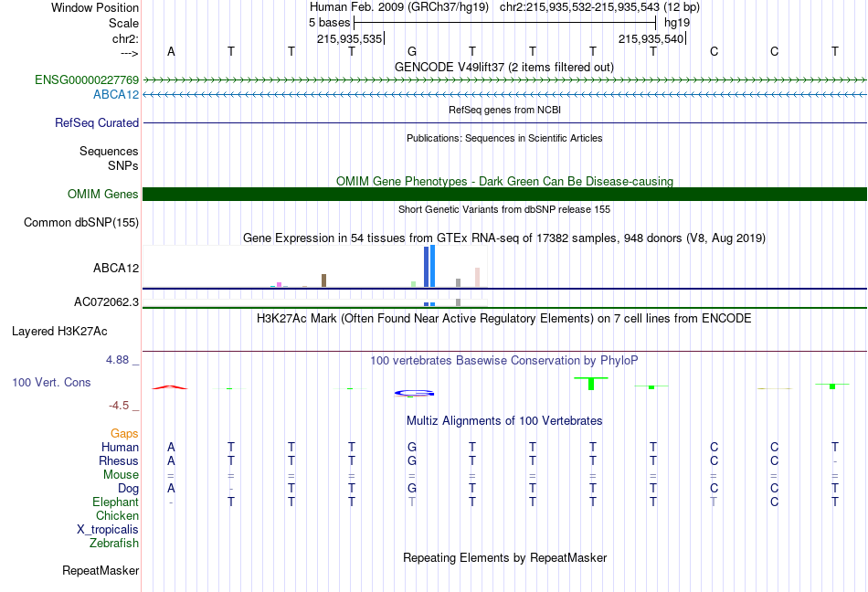Image resolution: width=868 pixels, height=592 pixels.
Task: Click the X_tropicalis alignment row label
Action: 108,530
